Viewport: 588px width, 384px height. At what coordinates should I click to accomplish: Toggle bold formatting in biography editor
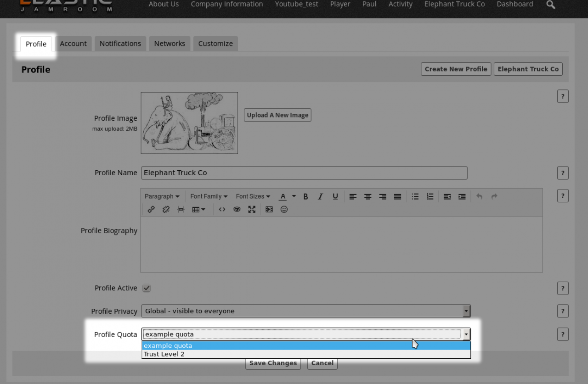click(x=305, y=196)
